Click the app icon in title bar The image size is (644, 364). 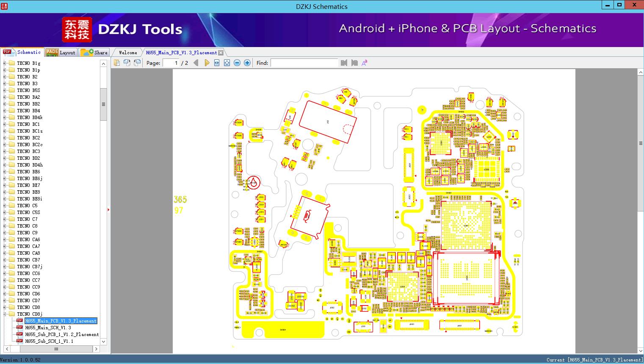pyautogui.click(x=4, y=6)
